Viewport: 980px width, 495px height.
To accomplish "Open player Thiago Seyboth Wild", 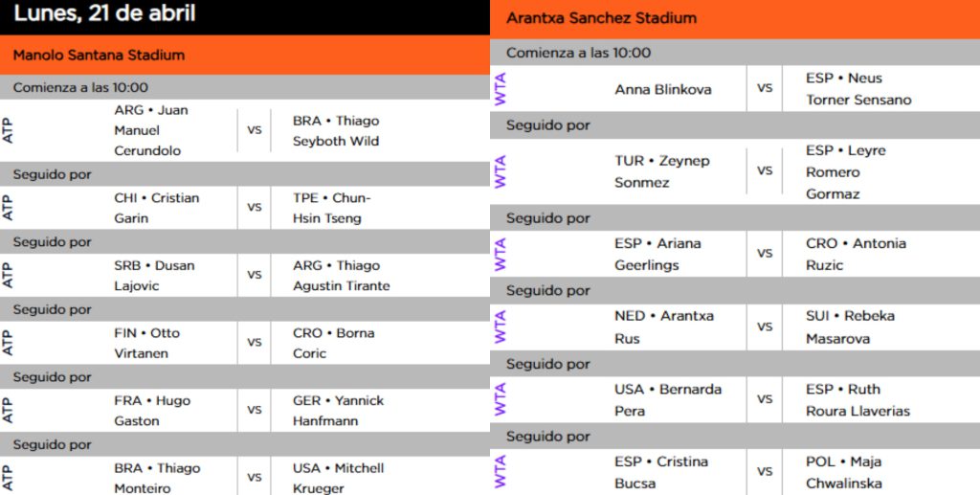I will 336,130.
